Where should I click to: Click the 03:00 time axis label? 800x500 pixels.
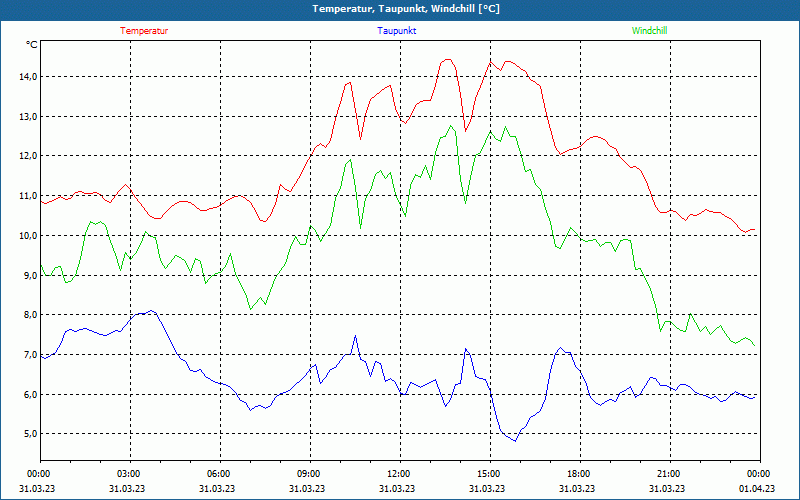click(x=130, y=473)
